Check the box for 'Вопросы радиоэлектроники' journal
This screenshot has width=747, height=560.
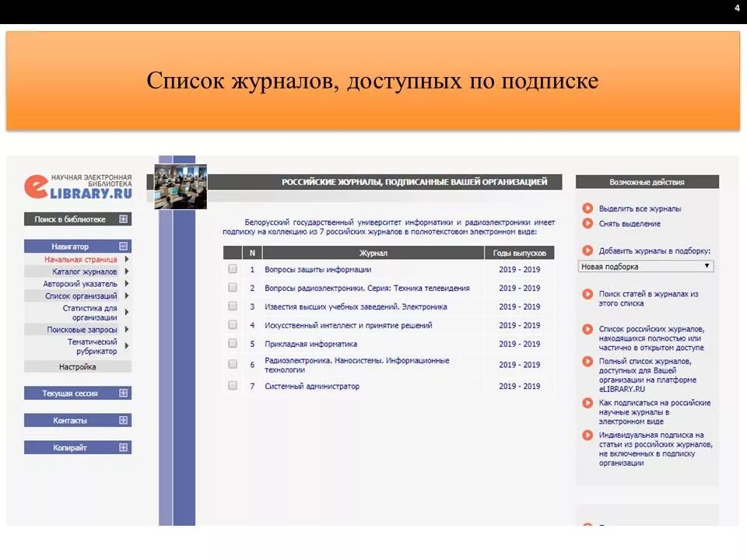click(x=233, y=288)
